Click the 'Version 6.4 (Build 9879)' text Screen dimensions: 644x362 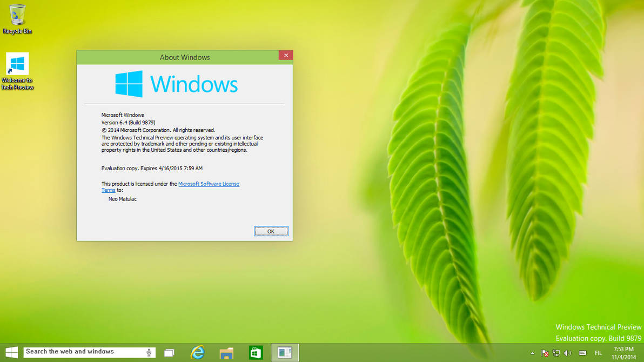[x=128, y=123]
